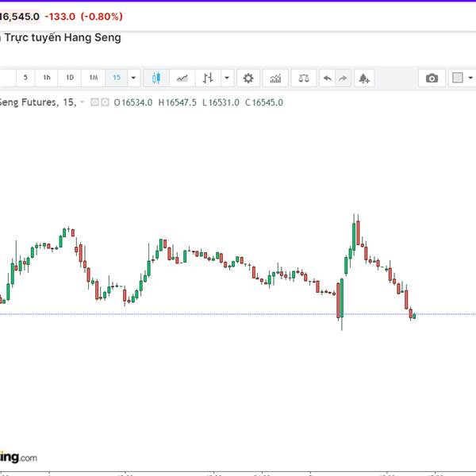Click the close price C 16545.0
This screenshot has height=476, width=476.
point(264,102)
